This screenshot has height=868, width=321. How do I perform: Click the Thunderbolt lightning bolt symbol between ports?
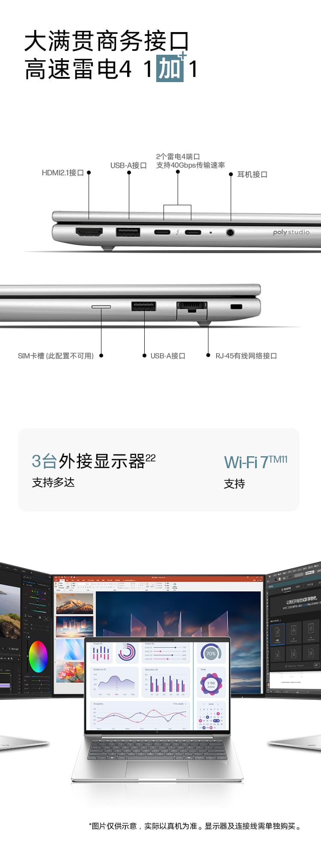tap(178, 232)
